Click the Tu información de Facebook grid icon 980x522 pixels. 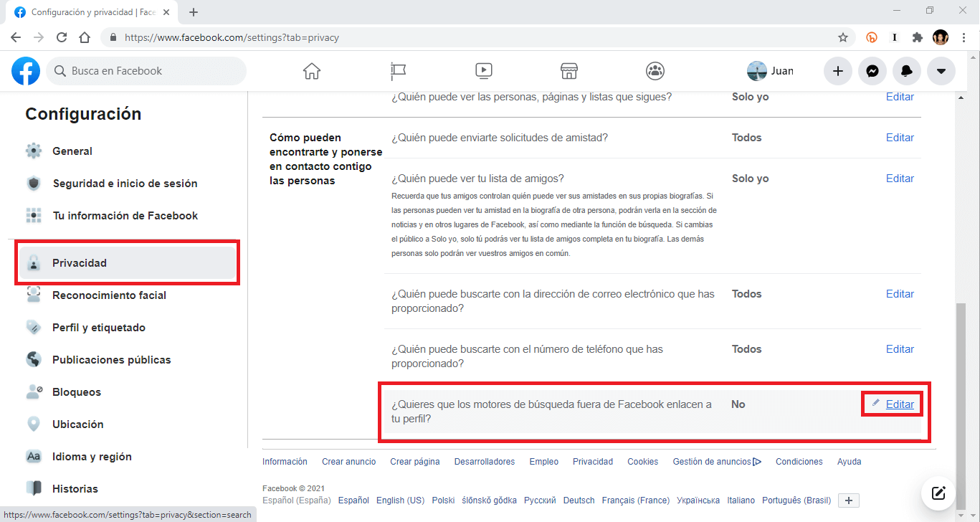point(34,216)
